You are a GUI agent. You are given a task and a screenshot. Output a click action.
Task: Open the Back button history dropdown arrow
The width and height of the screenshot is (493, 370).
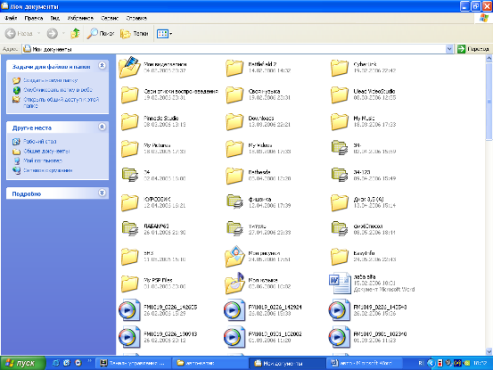pyautogui.click(x=39, y=33)
